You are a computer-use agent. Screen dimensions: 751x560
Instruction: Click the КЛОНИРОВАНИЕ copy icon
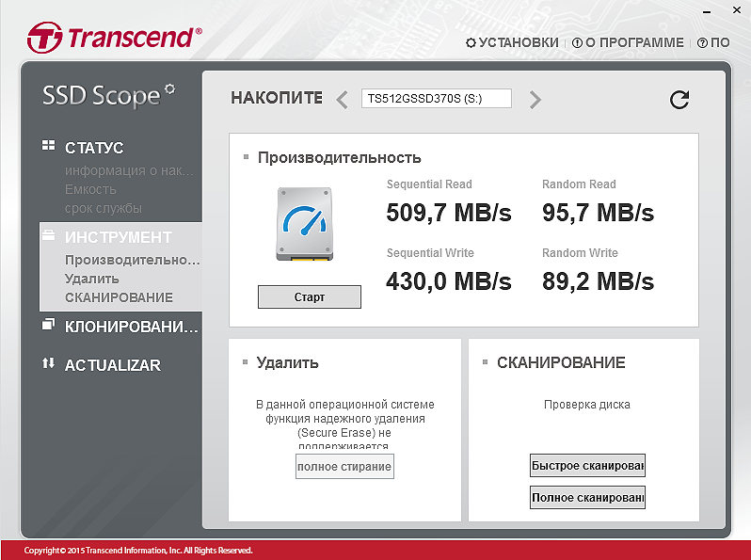48,325
